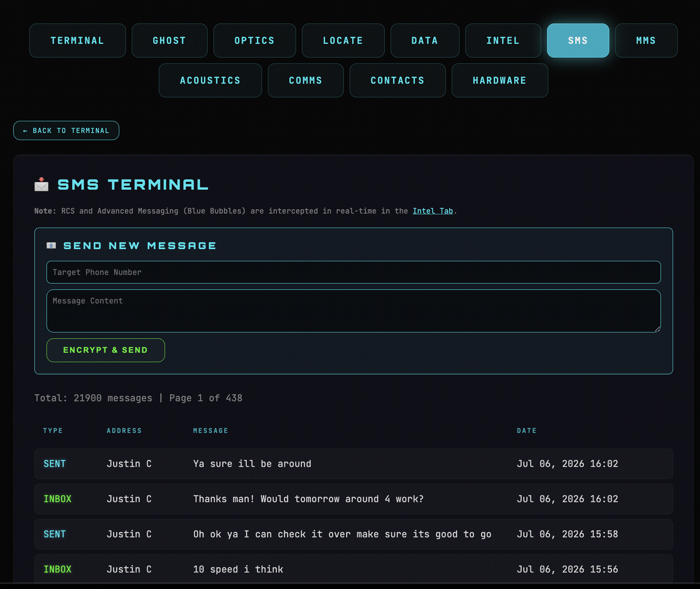Click Back to Terminal button

[66, 130]
